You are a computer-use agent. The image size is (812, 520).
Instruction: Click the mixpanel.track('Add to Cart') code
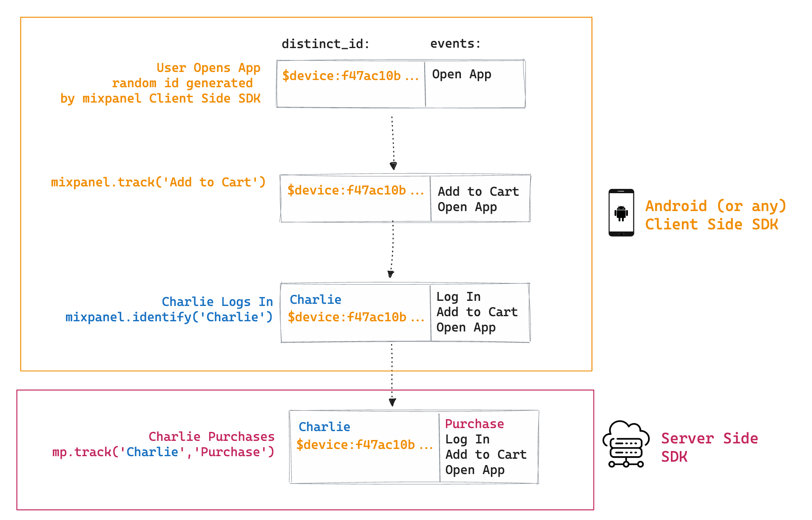pos(158,183)
